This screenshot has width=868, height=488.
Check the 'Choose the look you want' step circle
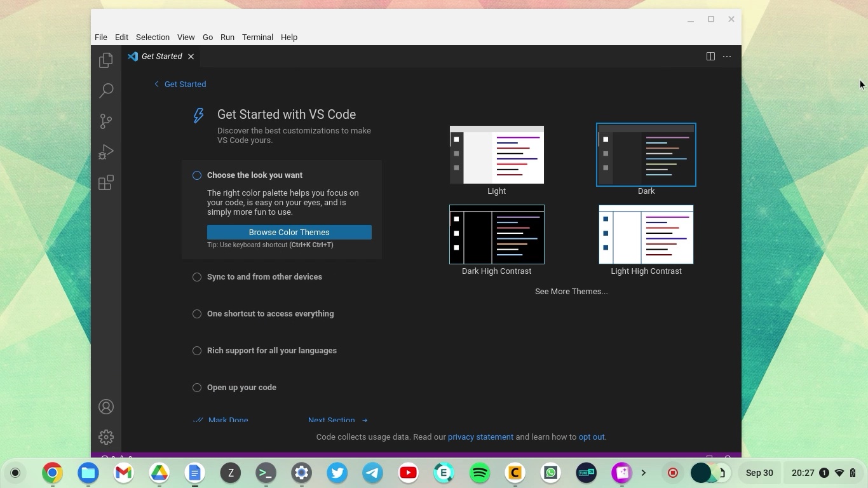[x=197, y=175]
